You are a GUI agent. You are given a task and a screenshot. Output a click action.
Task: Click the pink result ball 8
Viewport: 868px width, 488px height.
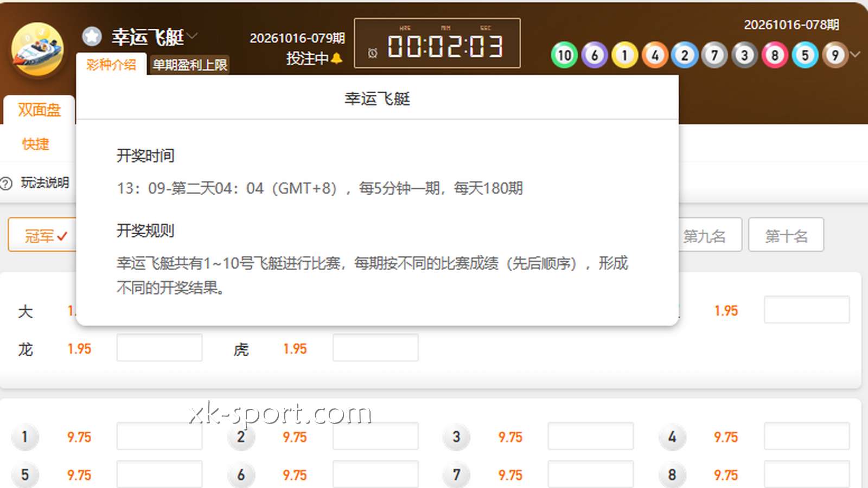pyautogui.click(x=775, y=55)
